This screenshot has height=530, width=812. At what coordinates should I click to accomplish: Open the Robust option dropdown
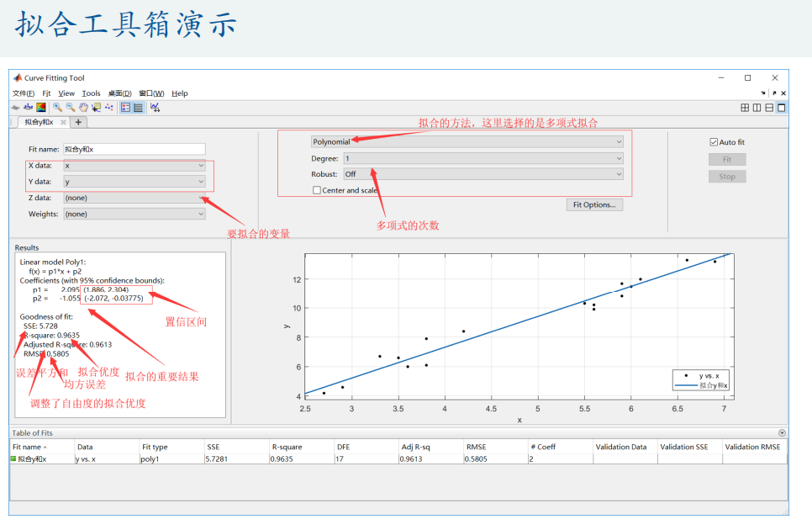click(482, 174)
